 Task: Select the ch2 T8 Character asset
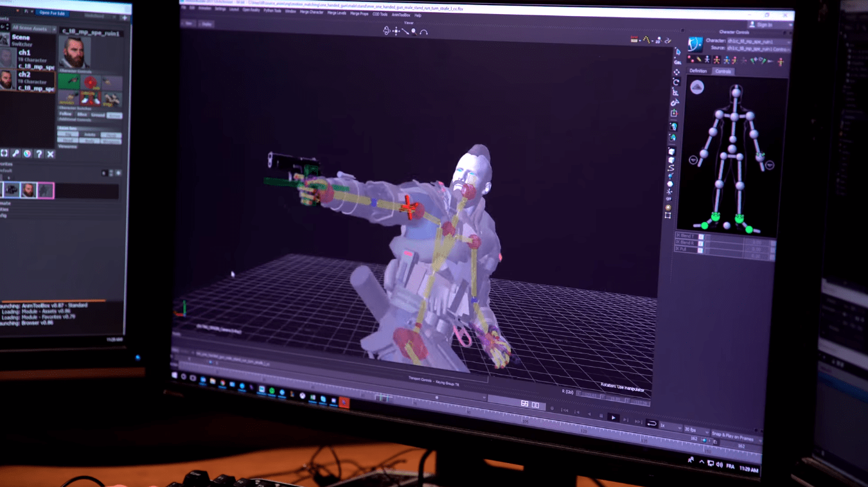(28, 80)
